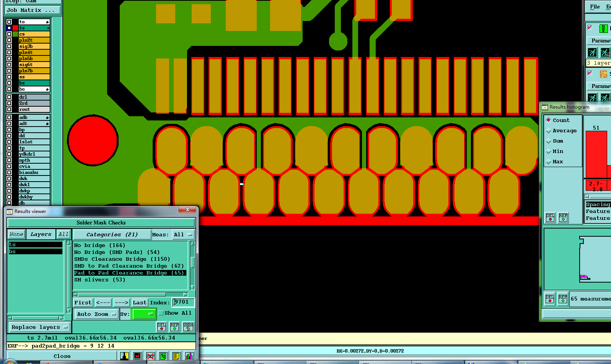Toggle display box of layer cs
This screenshot has width=611, height=364.
pyautogui.click(x=9, y=34)
